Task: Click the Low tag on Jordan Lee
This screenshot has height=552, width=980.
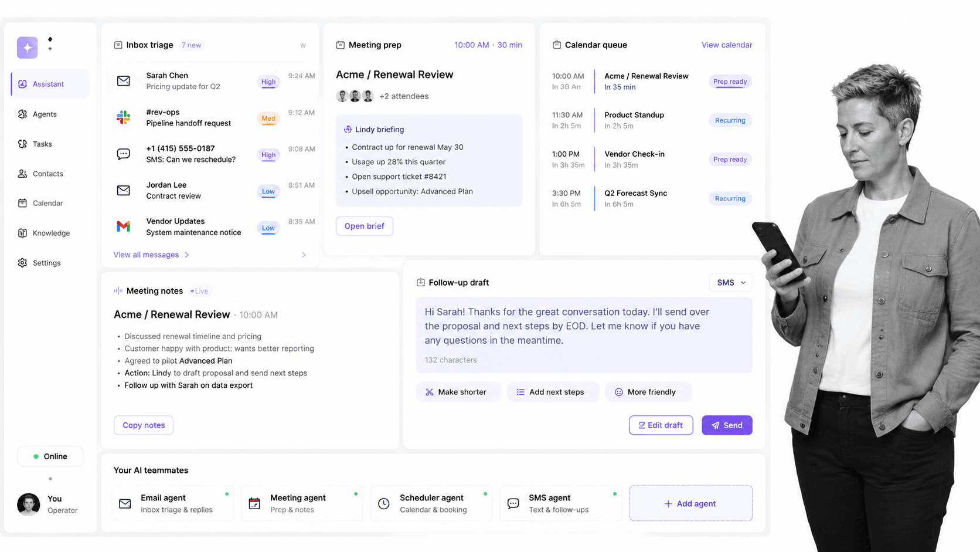Action: tap(268, 191)
